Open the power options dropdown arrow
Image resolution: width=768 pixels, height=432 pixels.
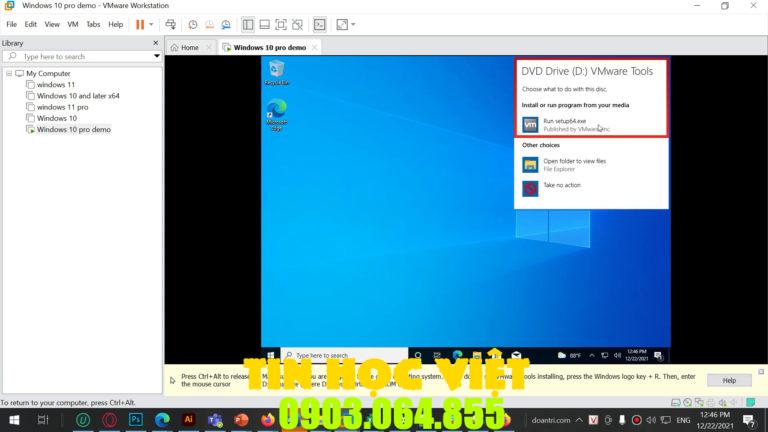coord(151,24)
